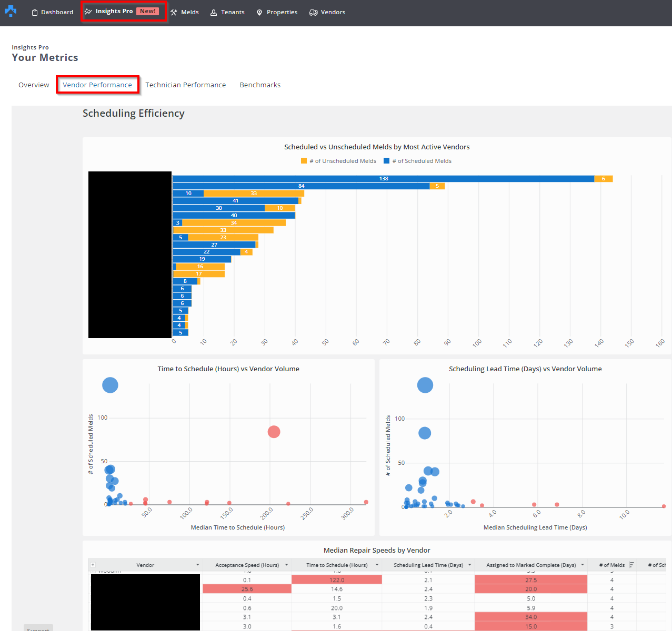Open the Acceptance Speed (Hours) column dropdown
This screenshot has width=672, height=631.
pos(287,565)
